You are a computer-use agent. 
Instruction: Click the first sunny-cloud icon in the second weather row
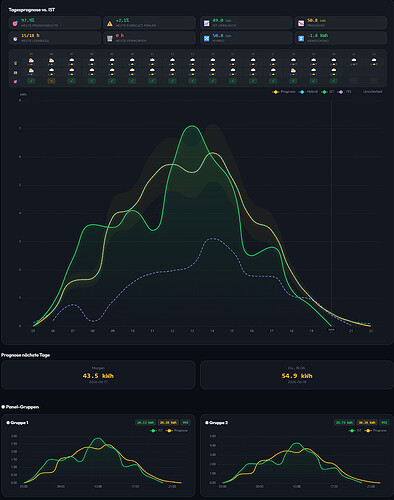click(x=31, y=70)
